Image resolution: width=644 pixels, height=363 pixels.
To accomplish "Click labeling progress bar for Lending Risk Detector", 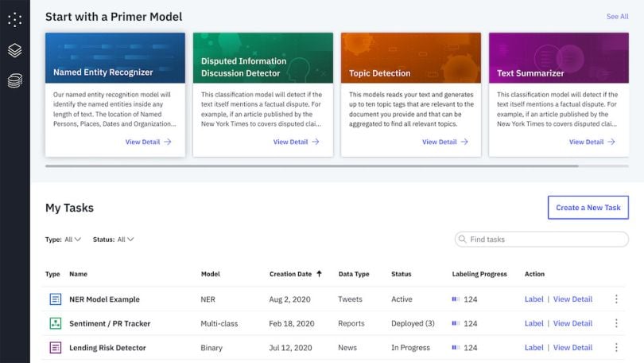I will click(x=456, y=347).
